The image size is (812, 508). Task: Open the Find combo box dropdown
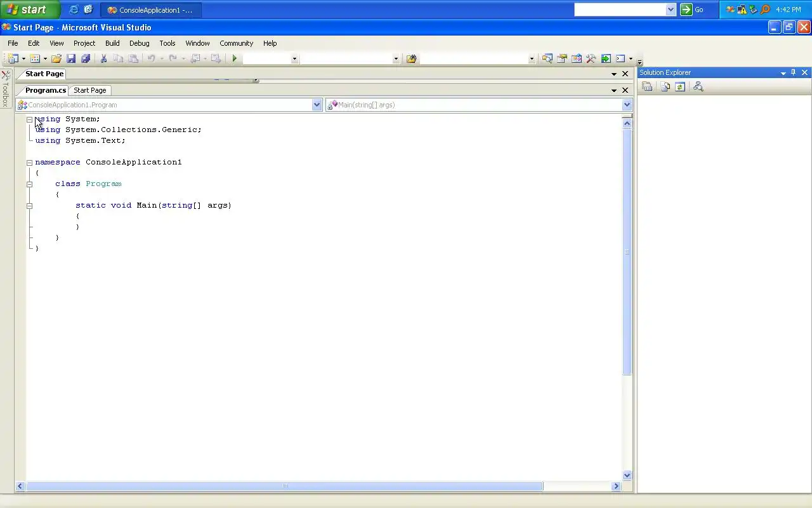[x=532, y=58]
